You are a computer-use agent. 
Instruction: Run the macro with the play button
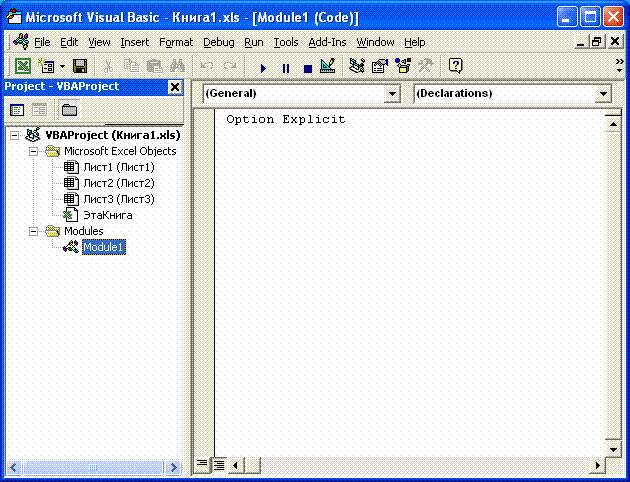point(263,68)
